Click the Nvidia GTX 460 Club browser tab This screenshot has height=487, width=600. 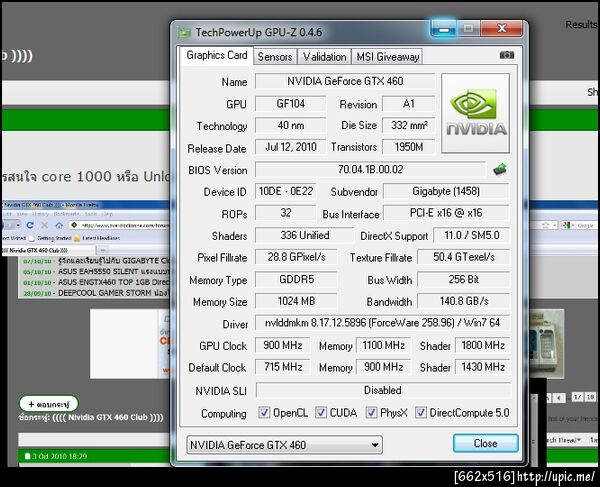47,250
